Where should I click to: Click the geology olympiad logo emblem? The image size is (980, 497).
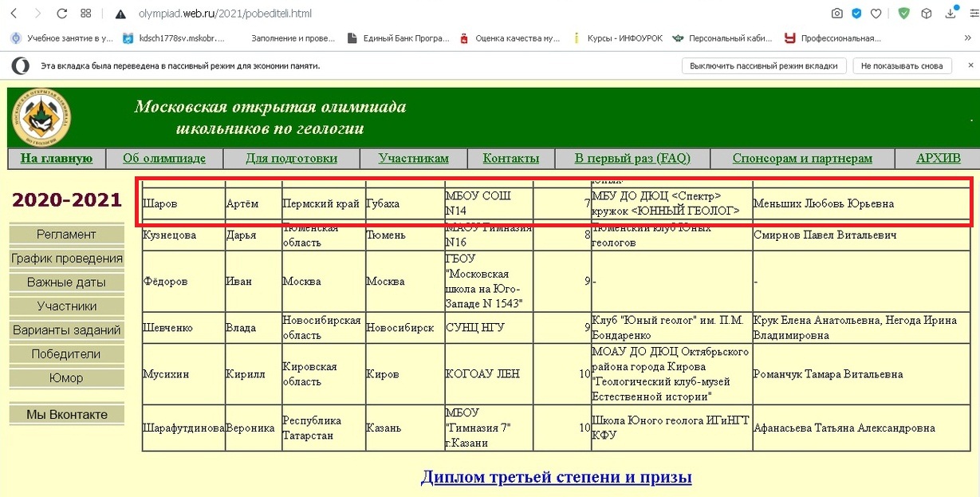[41, 117]
